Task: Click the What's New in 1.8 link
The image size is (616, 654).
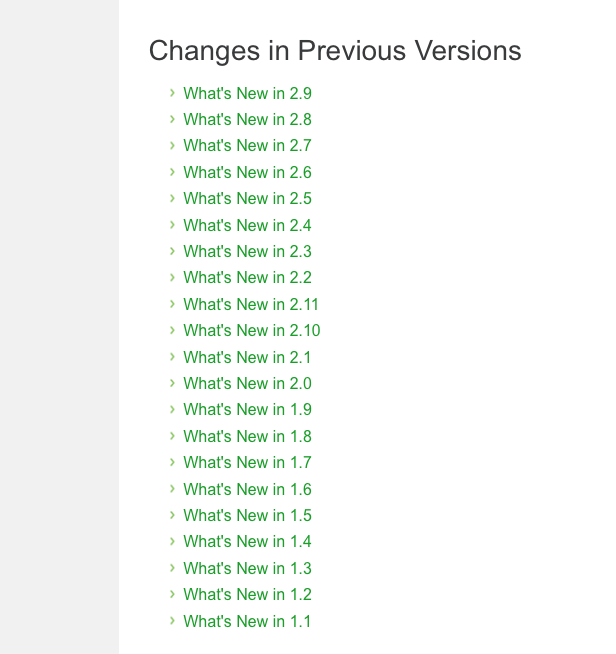Action: 247,436
